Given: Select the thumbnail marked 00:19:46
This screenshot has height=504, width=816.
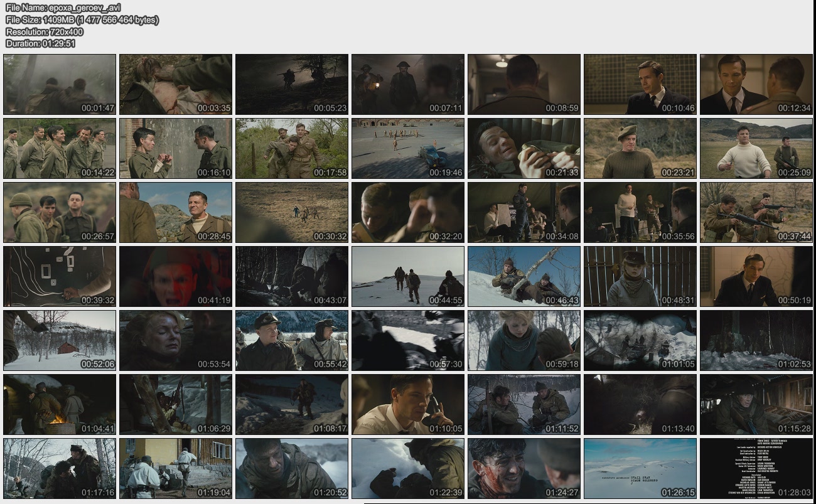Looking at the screenshot, I should pyautogui.click(x=407, y=148).
